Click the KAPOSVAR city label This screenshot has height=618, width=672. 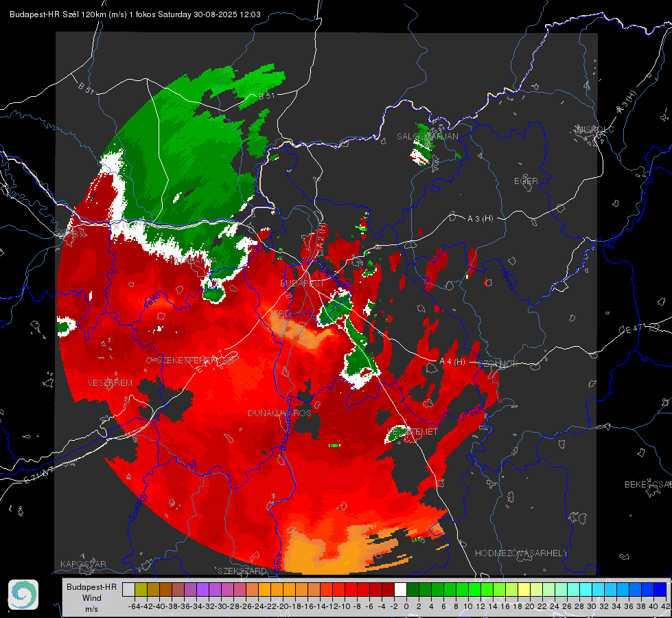(x=83, y=564)
